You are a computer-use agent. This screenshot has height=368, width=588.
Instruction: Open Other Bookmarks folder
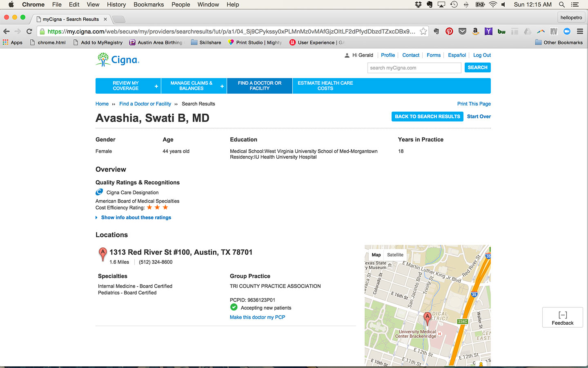[x=559, y=43]
